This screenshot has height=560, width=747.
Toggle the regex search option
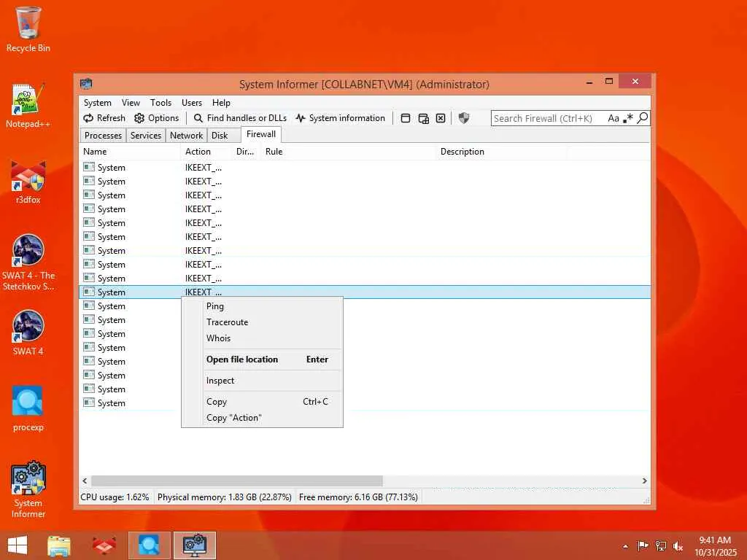[x=628, y=118]
